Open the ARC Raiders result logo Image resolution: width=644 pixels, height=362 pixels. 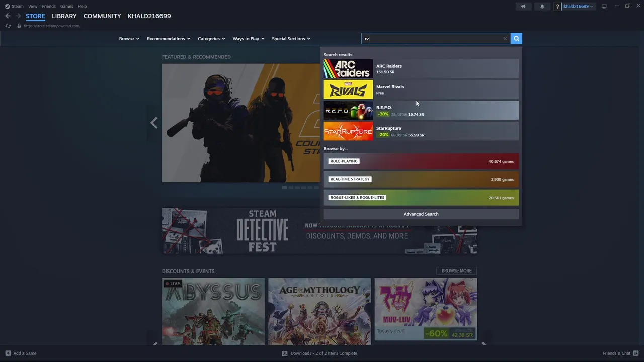pyautogui.click(x=348, y=69)
